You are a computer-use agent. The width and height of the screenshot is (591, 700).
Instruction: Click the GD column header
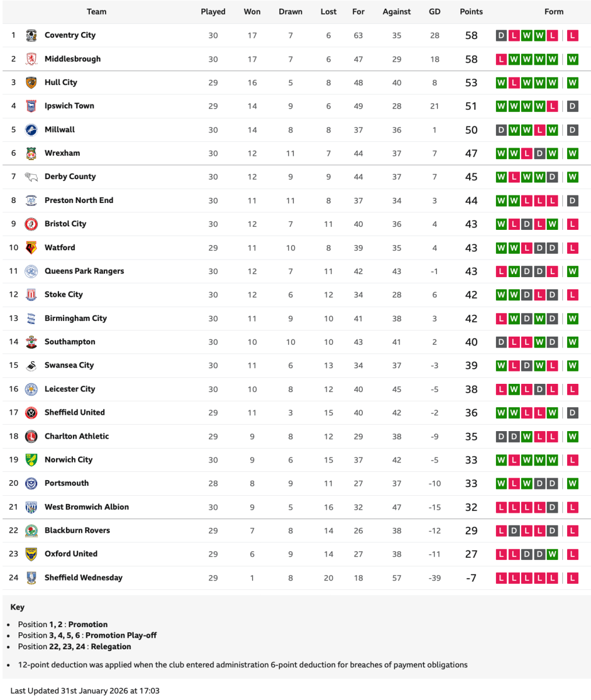coord(434,12)
